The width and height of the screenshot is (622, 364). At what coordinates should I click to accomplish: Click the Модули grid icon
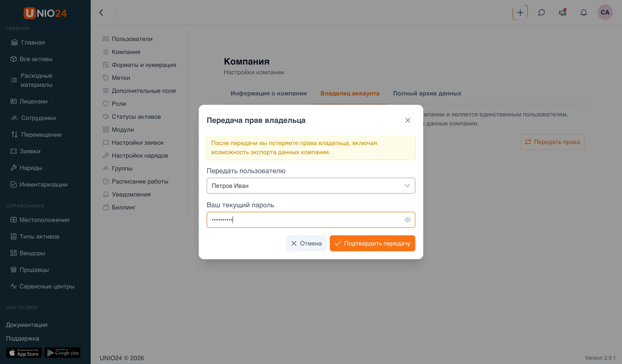(x=106, y=130)
